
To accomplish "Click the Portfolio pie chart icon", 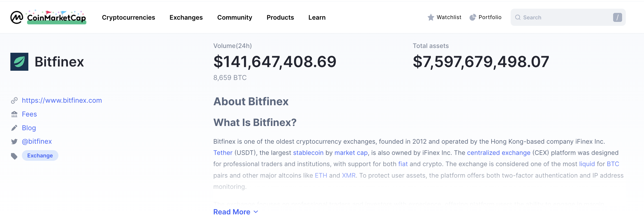I will (473, 17).
